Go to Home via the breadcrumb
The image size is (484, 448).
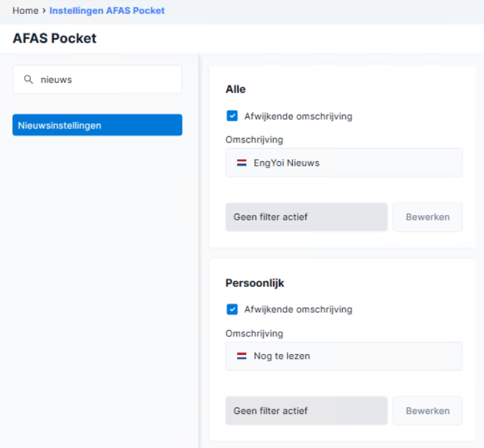[x=25, y=11]
